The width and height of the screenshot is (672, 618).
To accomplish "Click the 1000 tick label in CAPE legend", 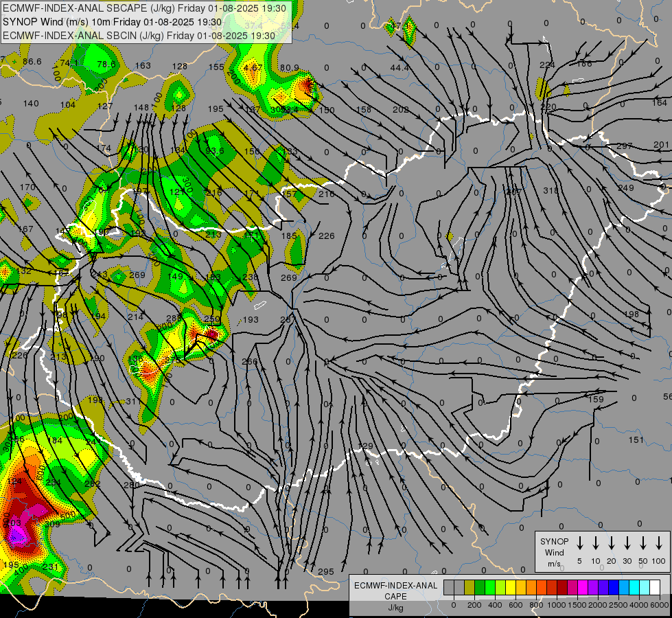I will click(556, 605).
